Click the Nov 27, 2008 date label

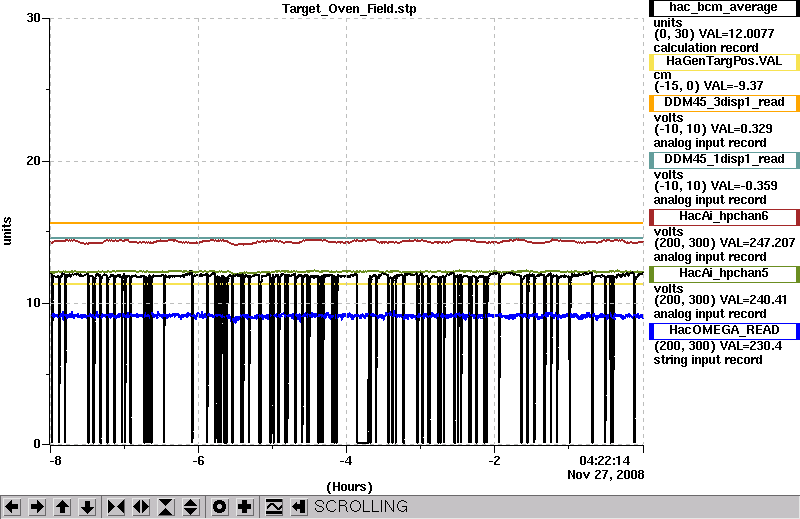pos(606,475)
